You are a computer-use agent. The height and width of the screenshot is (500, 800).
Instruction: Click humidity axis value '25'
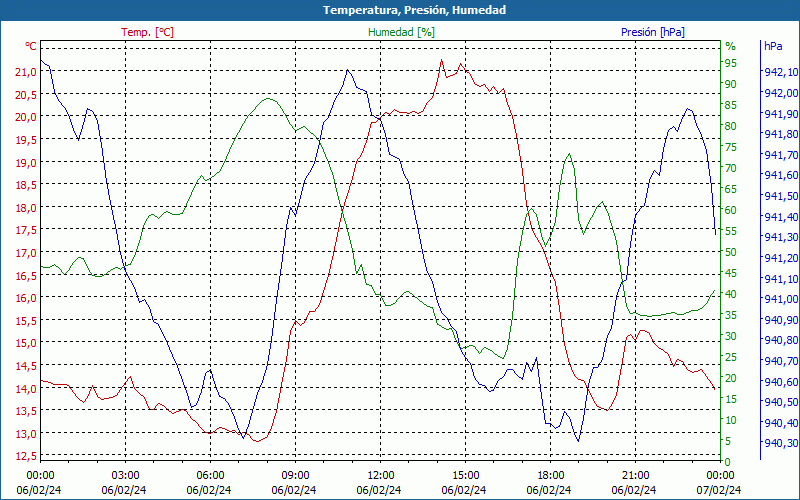[731, 357]
